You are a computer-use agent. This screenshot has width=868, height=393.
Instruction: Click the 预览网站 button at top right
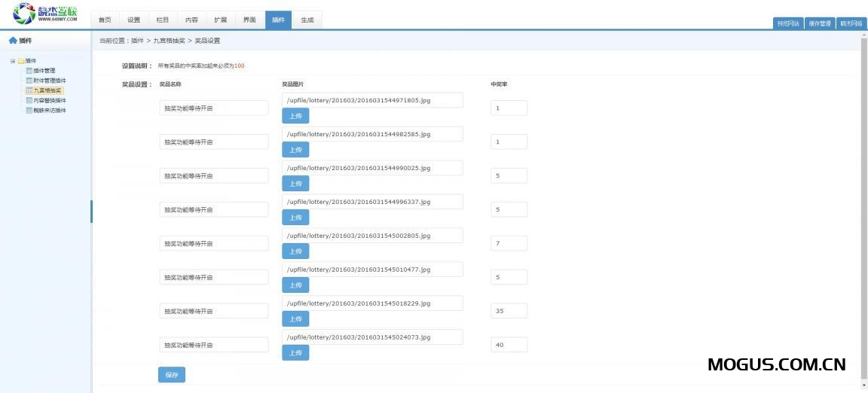pos(788,23)
